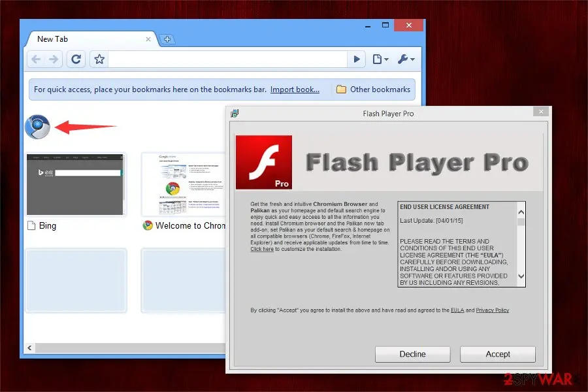Maximize the browser window
The height and width of the screenshot is (392, 588).
[x=385, y=25]
